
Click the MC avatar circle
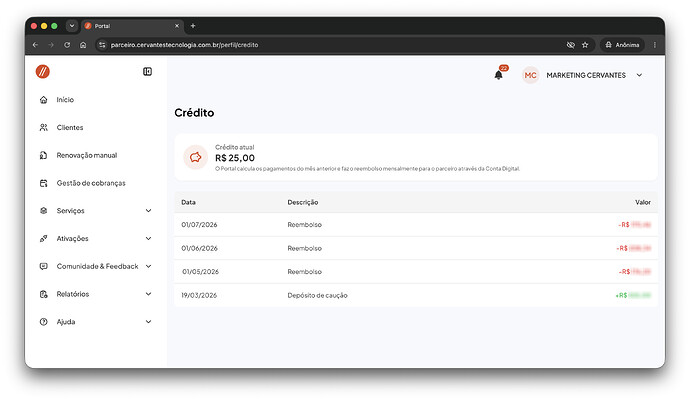530,75
